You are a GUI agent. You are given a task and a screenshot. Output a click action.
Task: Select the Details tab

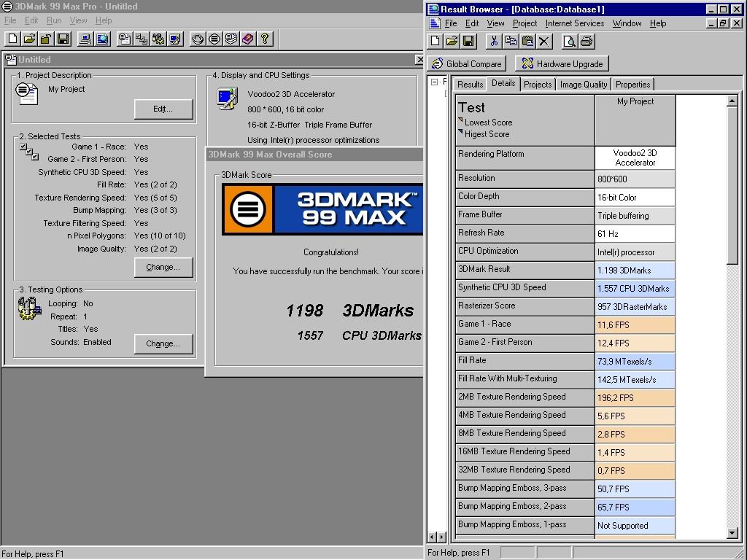click(x=503, y=83)
